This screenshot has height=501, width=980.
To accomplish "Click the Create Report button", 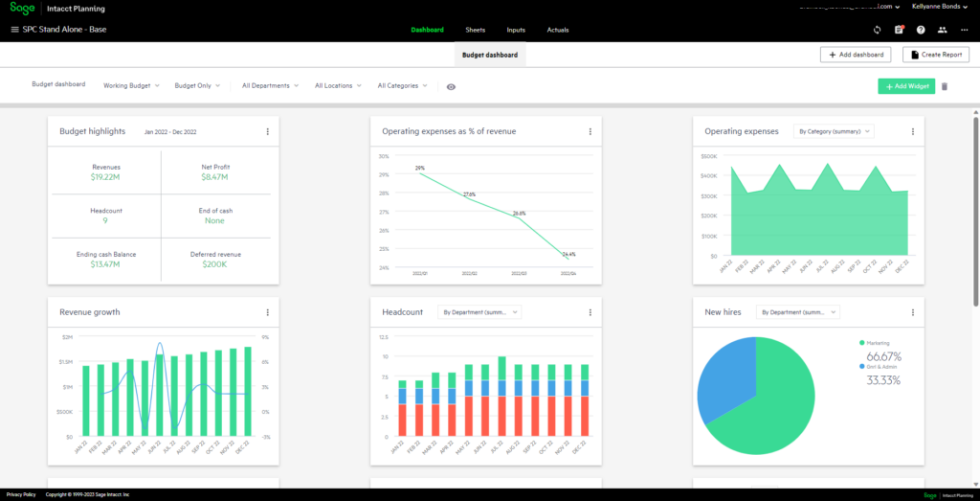I will pos(936,55).
